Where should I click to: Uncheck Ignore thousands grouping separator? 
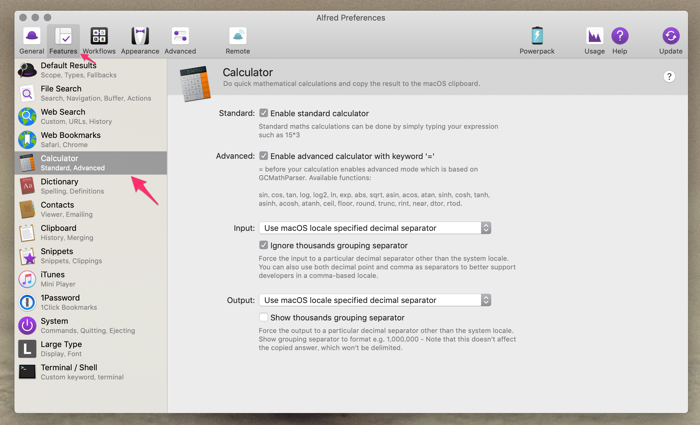263,245
